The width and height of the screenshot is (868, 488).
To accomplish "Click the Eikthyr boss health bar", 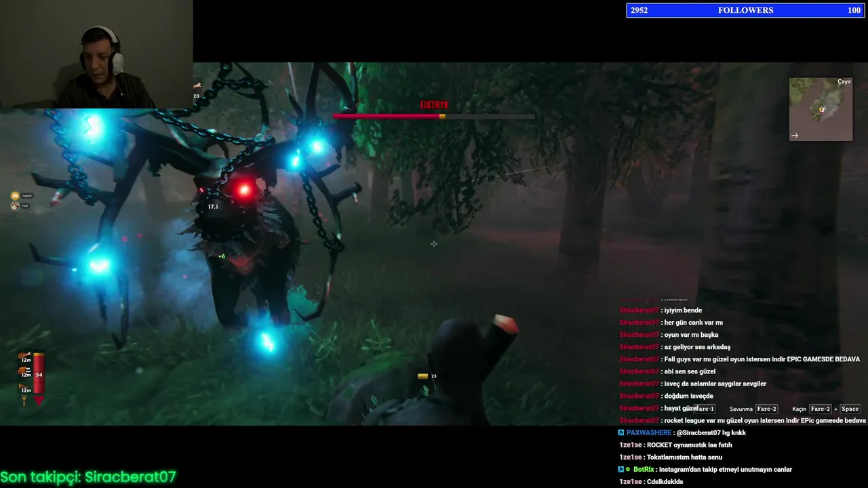I will 434,117.
